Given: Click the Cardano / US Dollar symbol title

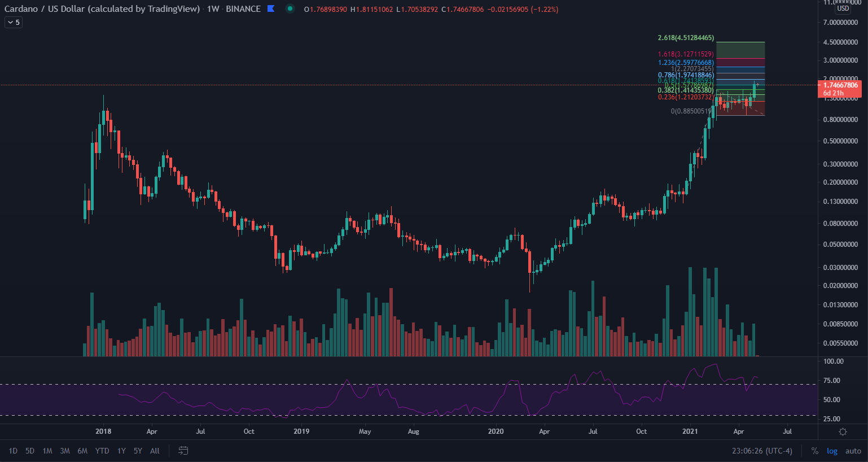Looking at the screenshot, I should point(102,9).
